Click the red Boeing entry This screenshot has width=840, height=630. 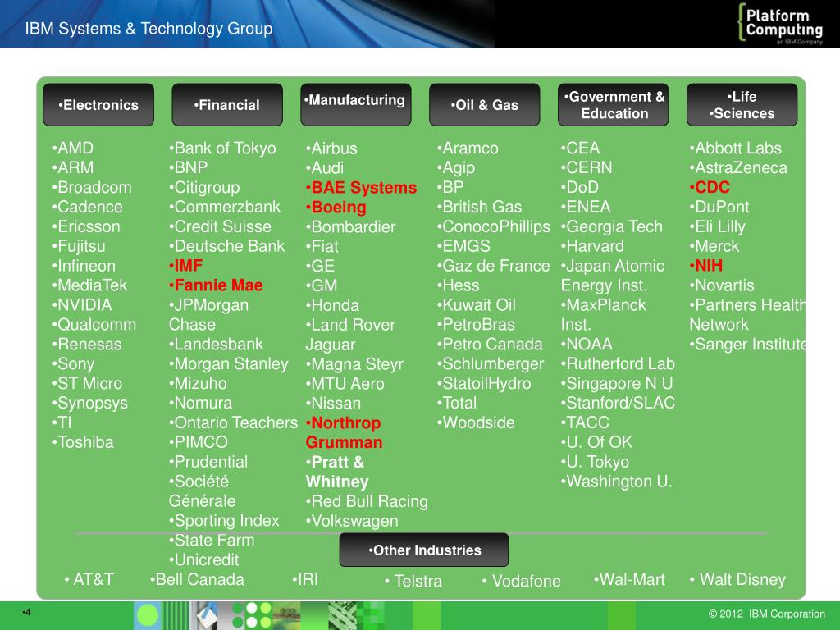click(x=336, y=208)
